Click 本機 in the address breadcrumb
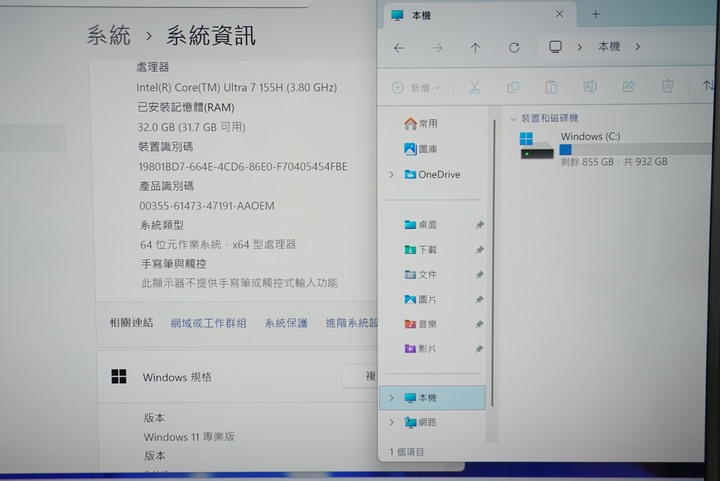The width and height of the screenshot is (720, 481). point(609,46)
